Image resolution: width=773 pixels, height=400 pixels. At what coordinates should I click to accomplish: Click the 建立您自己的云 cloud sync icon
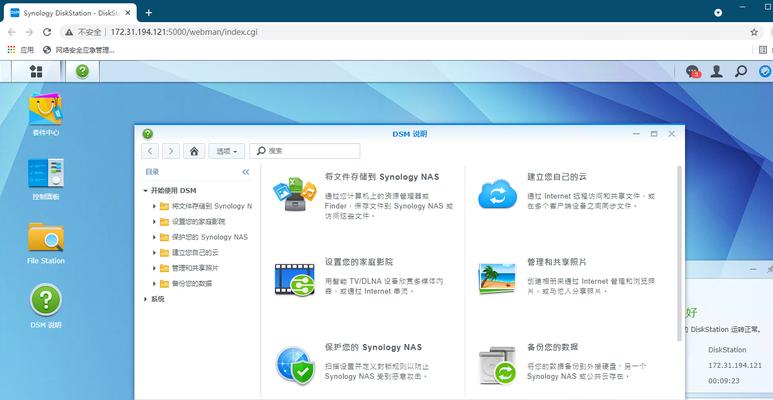497,194
